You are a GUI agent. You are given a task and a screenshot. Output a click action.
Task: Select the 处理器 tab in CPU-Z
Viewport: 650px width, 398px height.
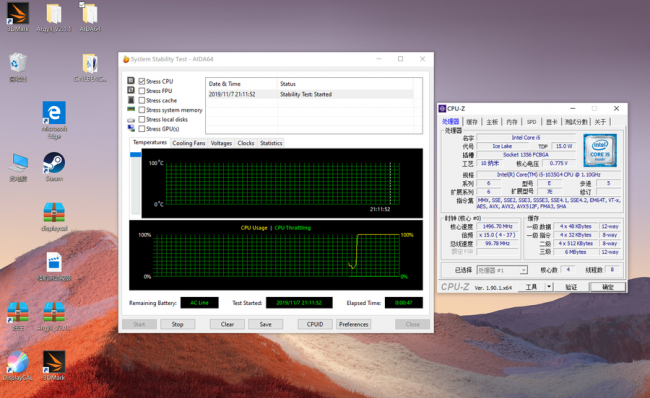click(x=451, y=121)
